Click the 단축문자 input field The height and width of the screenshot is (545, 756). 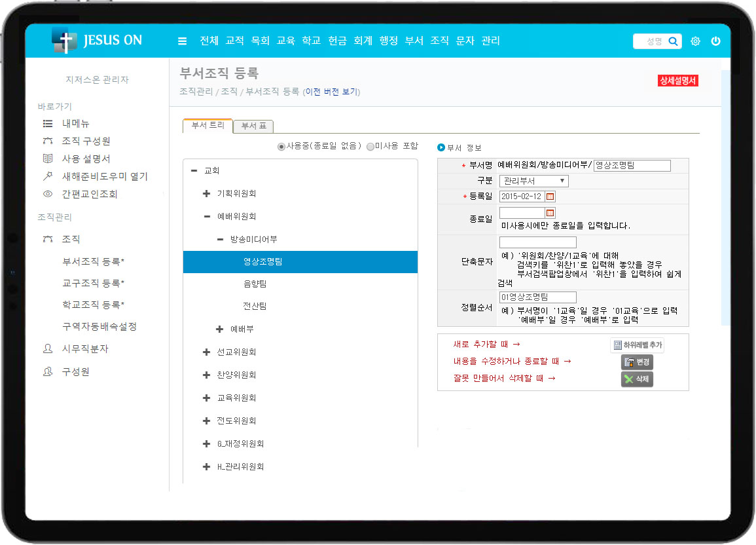click(537, 242)
